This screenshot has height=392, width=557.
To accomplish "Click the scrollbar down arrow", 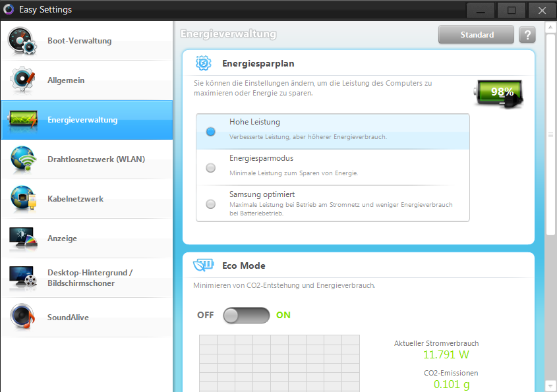I will click(550, 385).
